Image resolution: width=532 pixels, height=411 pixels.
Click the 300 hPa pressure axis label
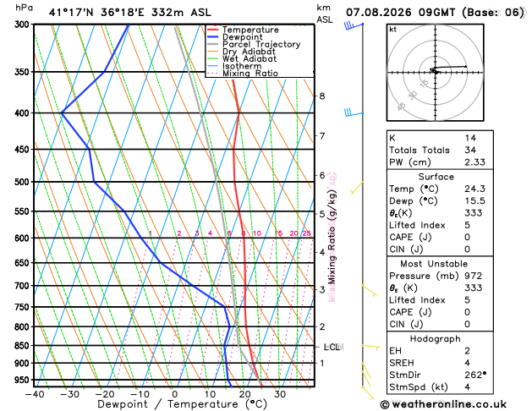pos(22,25)
